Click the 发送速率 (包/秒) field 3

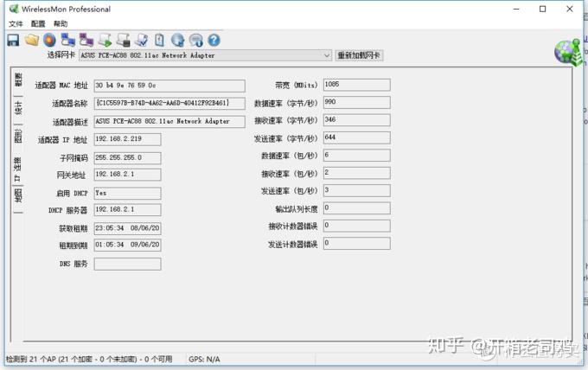(x=356, y=190)
